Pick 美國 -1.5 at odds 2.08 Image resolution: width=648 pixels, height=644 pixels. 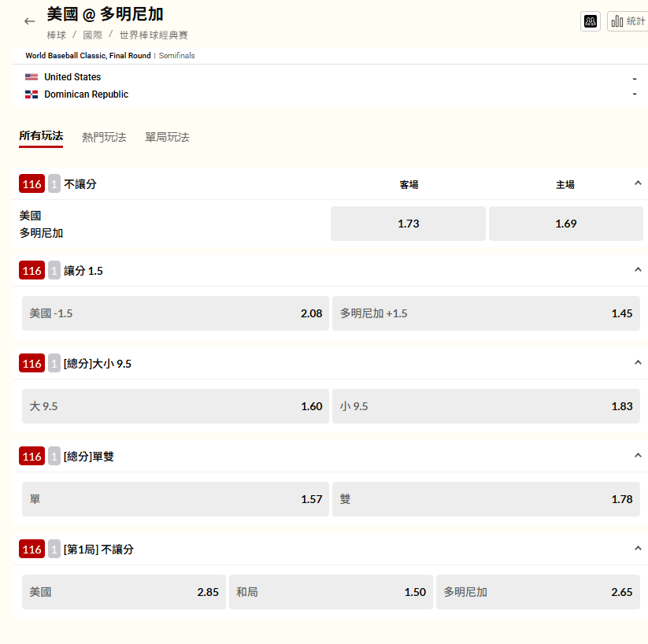point(176,313)
